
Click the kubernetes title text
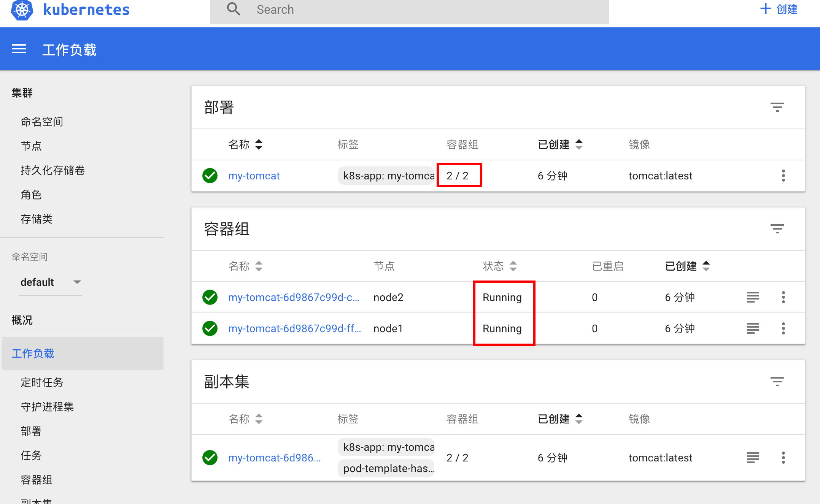[x=86, y=10]
